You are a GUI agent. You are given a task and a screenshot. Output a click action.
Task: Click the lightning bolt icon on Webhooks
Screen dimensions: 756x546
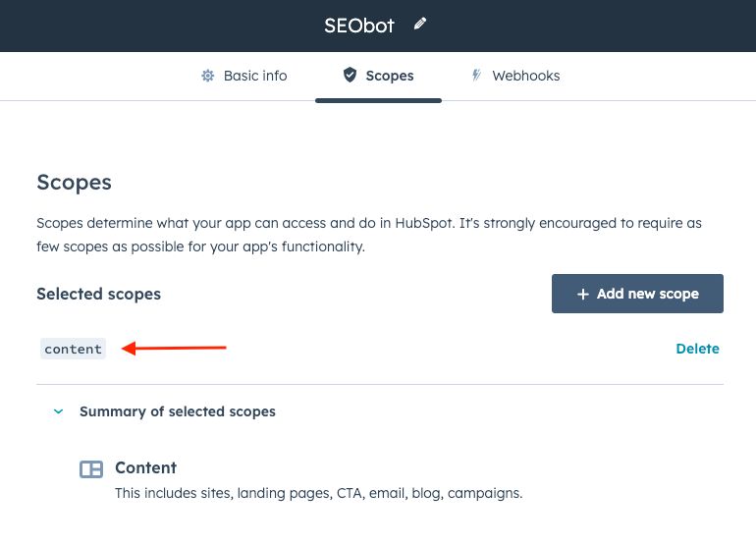tap(476, 76)
